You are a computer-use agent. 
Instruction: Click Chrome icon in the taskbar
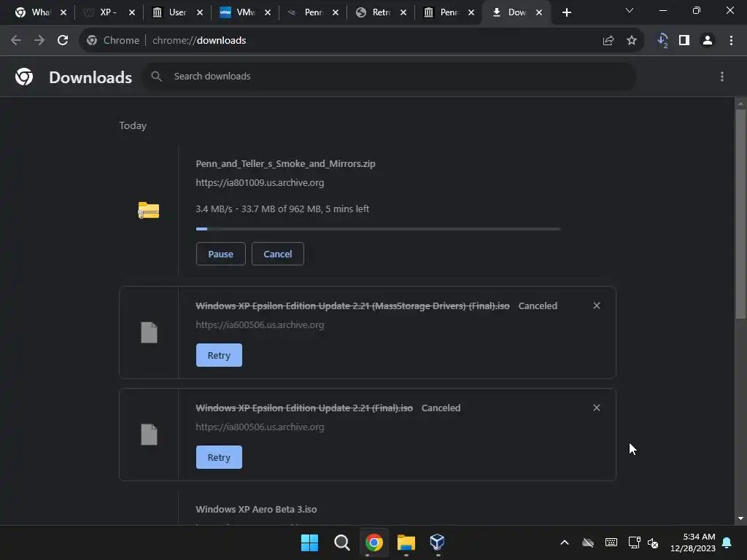click(x=374, y=542)
